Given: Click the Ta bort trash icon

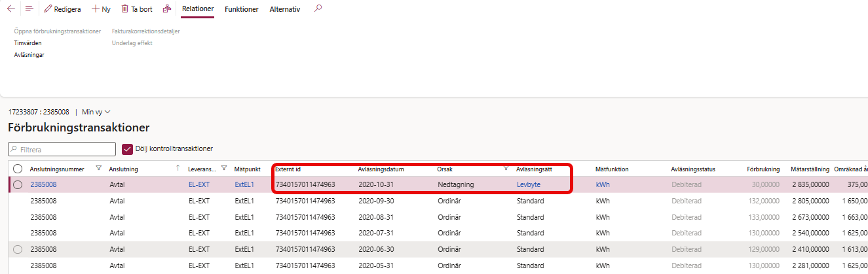Looking at the screenshot, I should (x=125, y=9).
